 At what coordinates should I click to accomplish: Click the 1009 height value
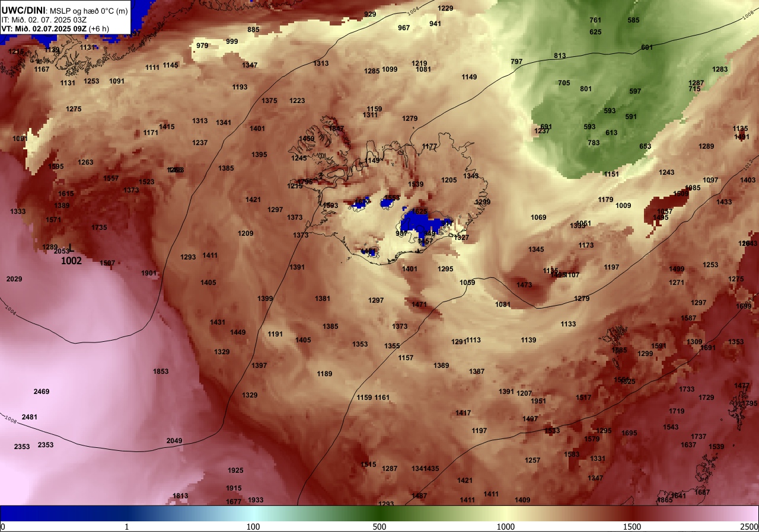click(623, 206)
